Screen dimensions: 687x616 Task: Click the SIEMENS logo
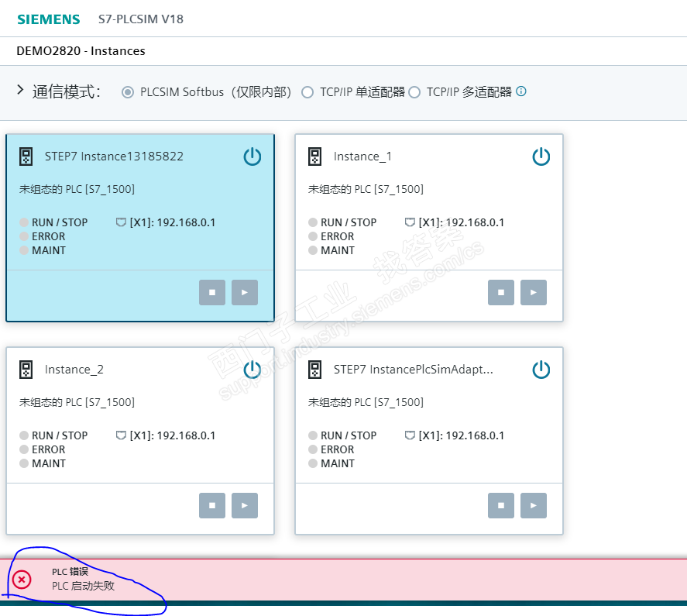(x=49, y=19)
